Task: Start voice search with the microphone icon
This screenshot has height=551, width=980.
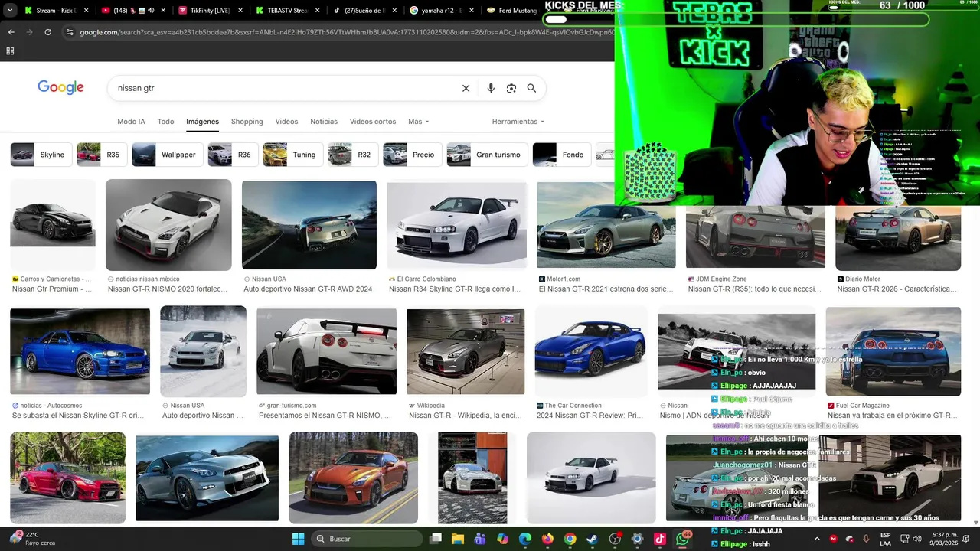Action: pyautogui.click(x=491, y=88)
